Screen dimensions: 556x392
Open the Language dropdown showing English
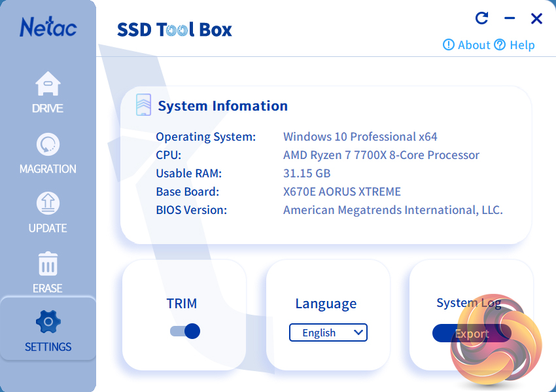[328, 332]
